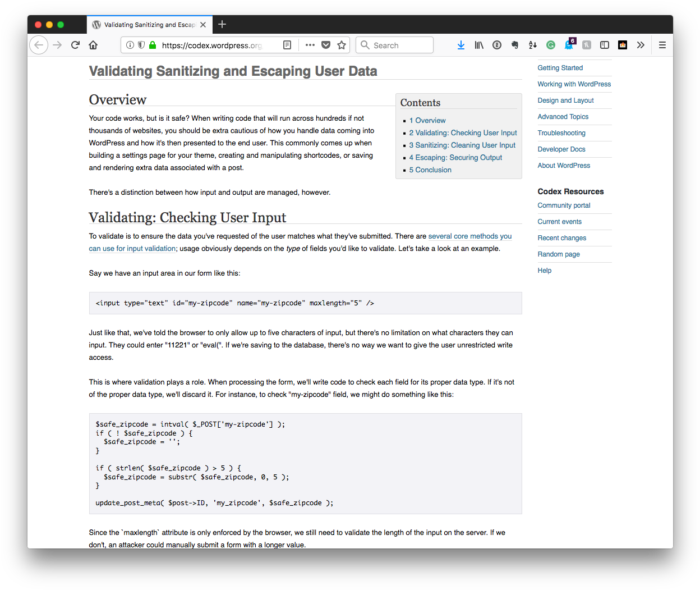Open Ghostery with the 6 notifications badge
This screenshot has height=590, width=700.
point(569,45)
